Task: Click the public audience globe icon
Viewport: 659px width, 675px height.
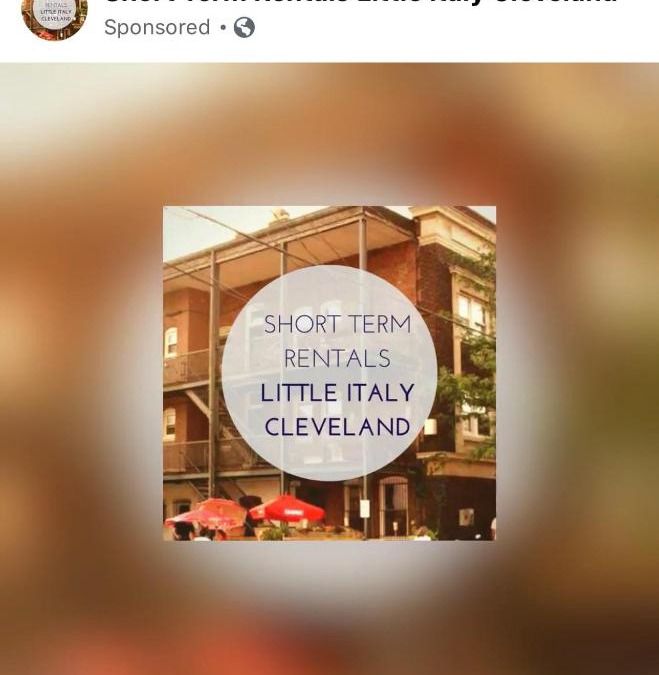Action: pos(244,28)
